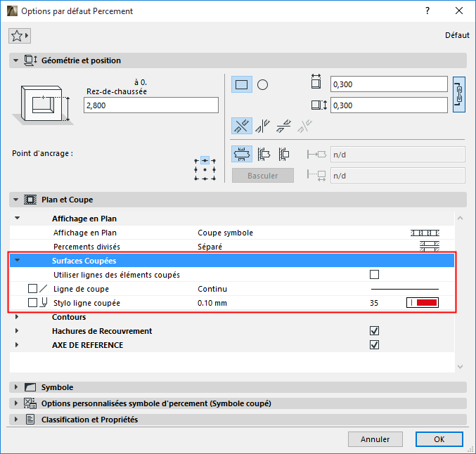Click the opening preview thumbnail
This screenshot has width=476, height=454.
click(x=43, y=105)
